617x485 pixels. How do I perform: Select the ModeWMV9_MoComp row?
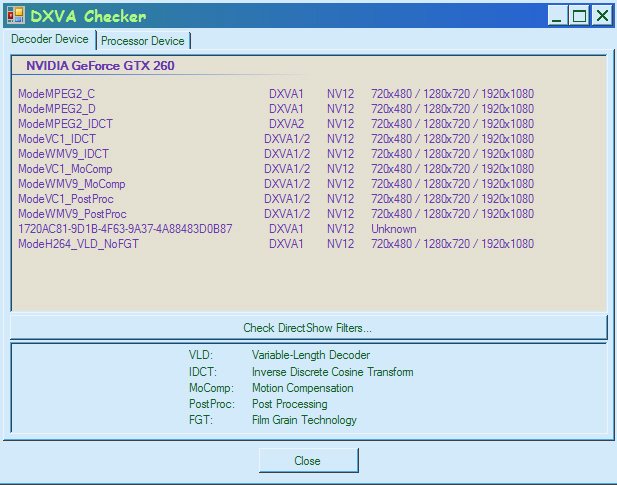click(x=276, y=184)
